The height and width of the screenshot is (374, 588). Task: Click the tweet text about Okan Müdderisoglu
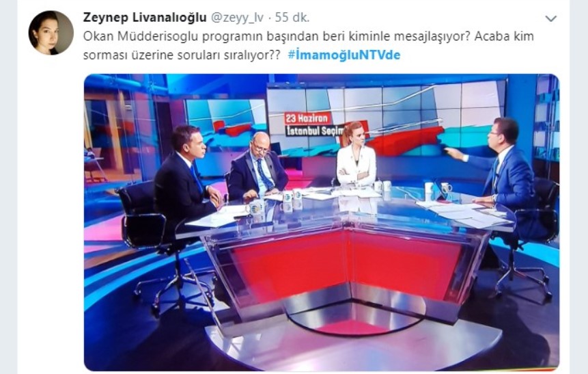(308, 45)
